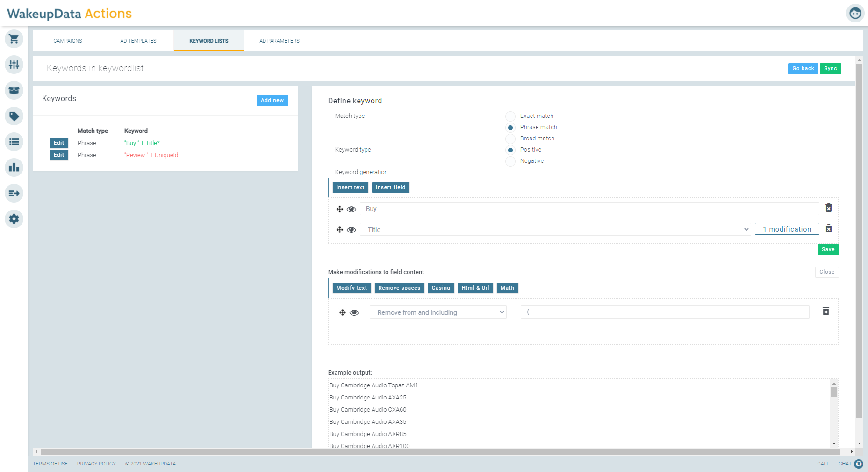
Task: Select Positive keyword type
Action: pos(510,150)
